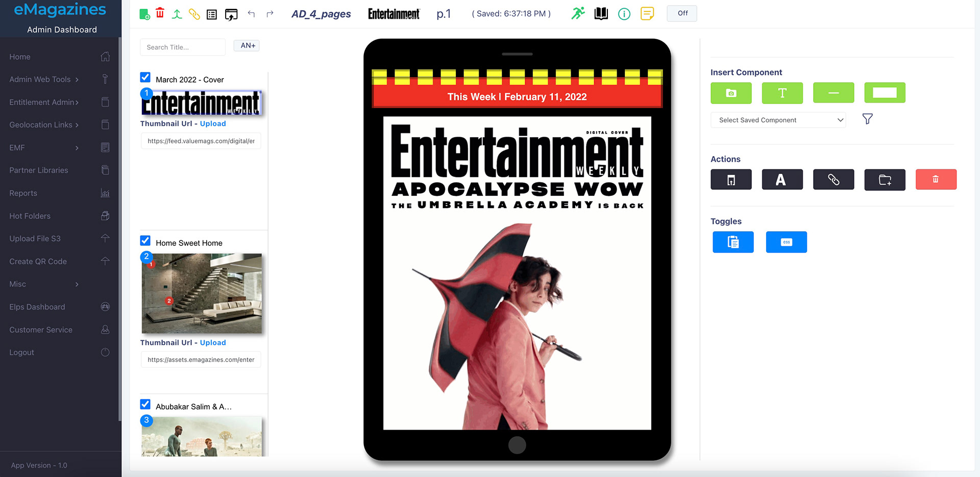Redo the last action
The width and height of the screenshot is (980, 477).
pyautogui.click(x=270, y=14)
